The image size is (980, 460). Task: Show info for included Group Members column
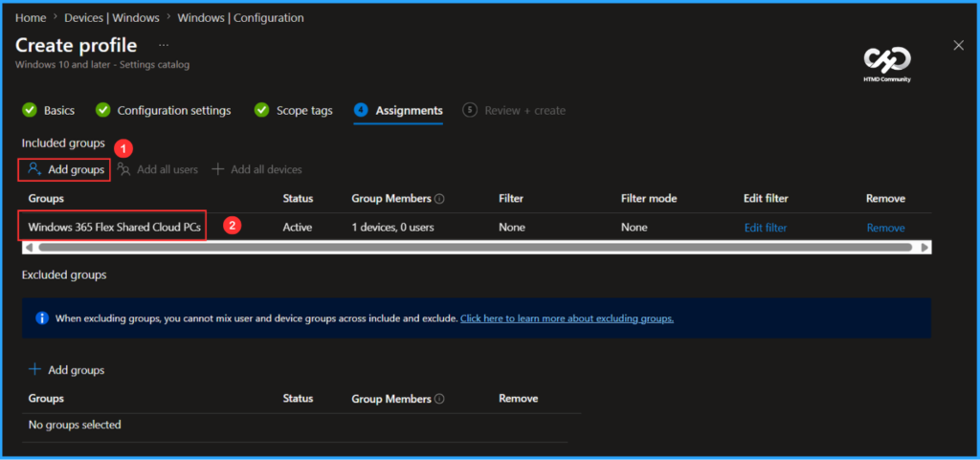(439, 199)
